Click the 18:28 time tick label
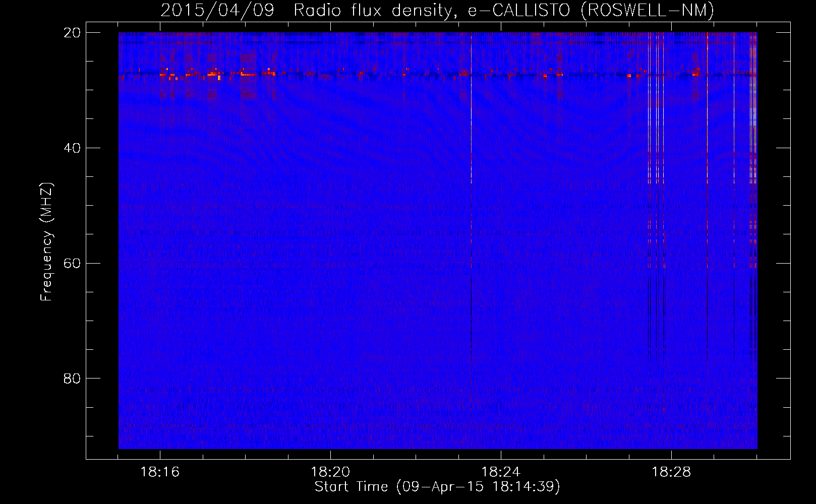This screenshot has width=816, height=504. click(671, 472)
